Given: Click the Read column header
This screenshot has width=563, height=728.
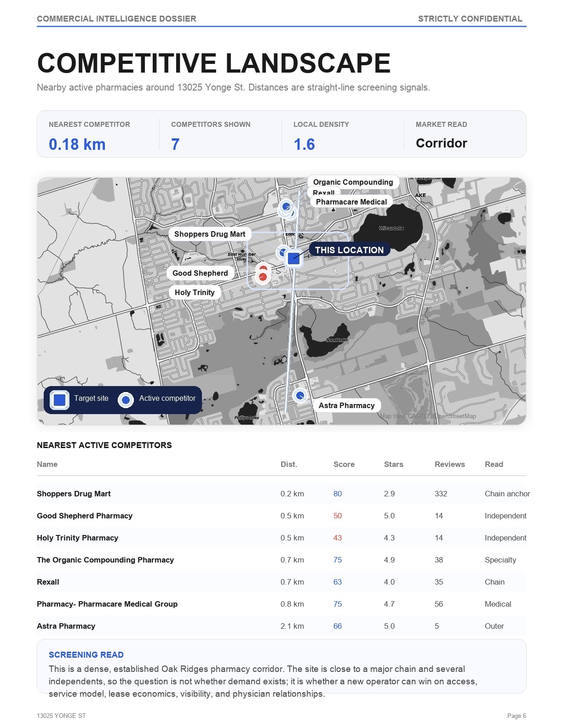Looking at the screenshot, I should [x=494, y=464].
